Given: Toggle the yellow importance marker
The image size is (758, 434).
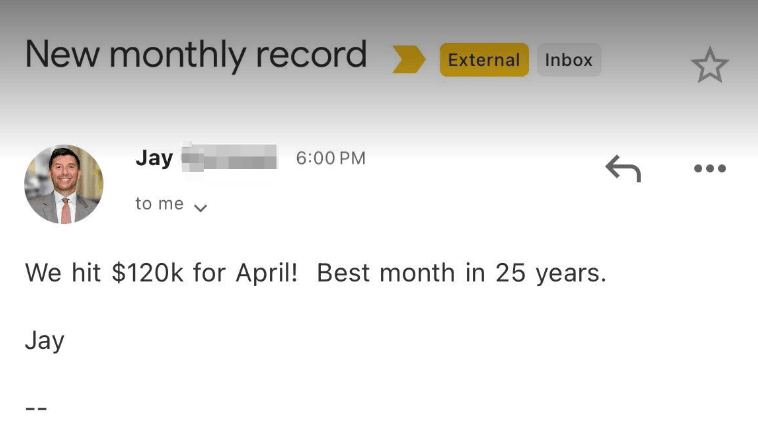Looking at the screenshot, I should pos(408,60).
